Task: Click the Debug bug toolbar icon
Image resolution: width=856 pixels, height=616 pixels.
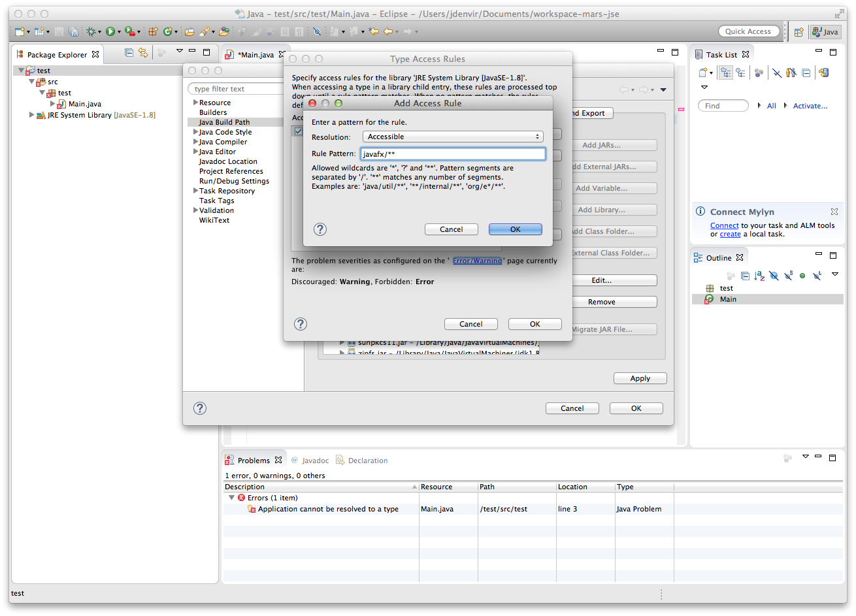Action: [90, 31]
